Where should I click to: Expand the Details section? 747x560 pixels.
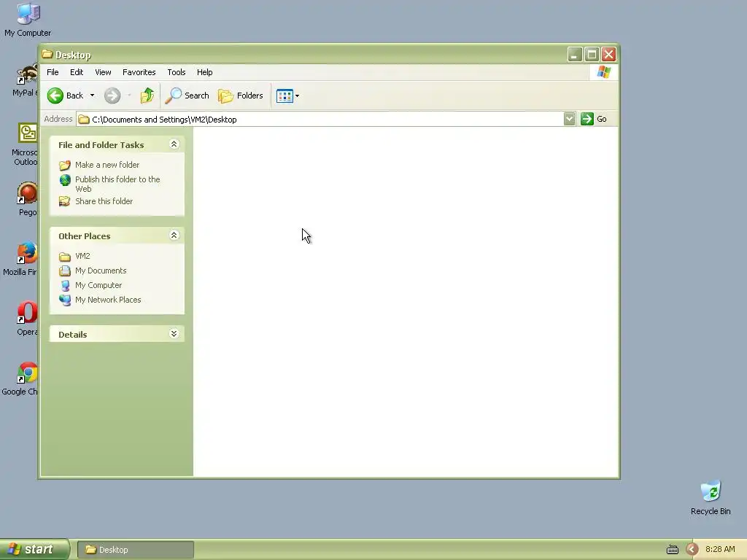coord(174,334)
